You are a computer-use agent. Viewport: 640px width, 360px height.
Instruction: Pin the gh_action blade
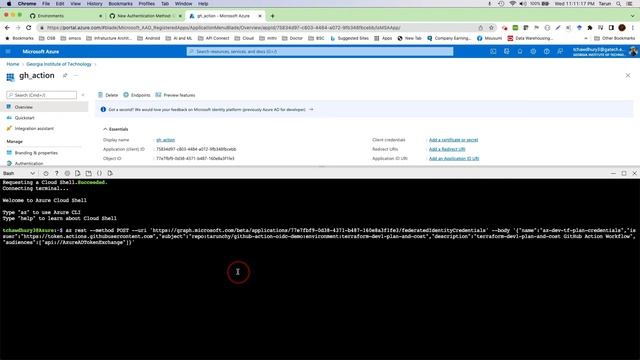pyautogui.click(x=65, y=76)
